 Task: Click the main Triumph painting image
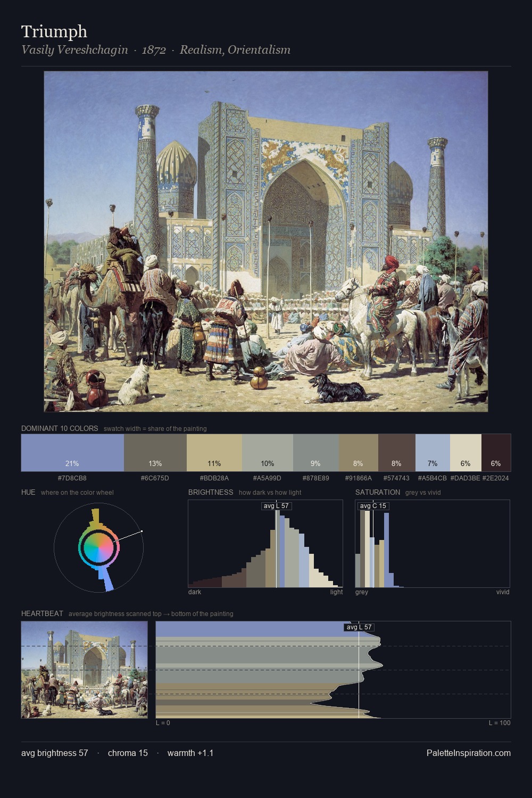266,242
